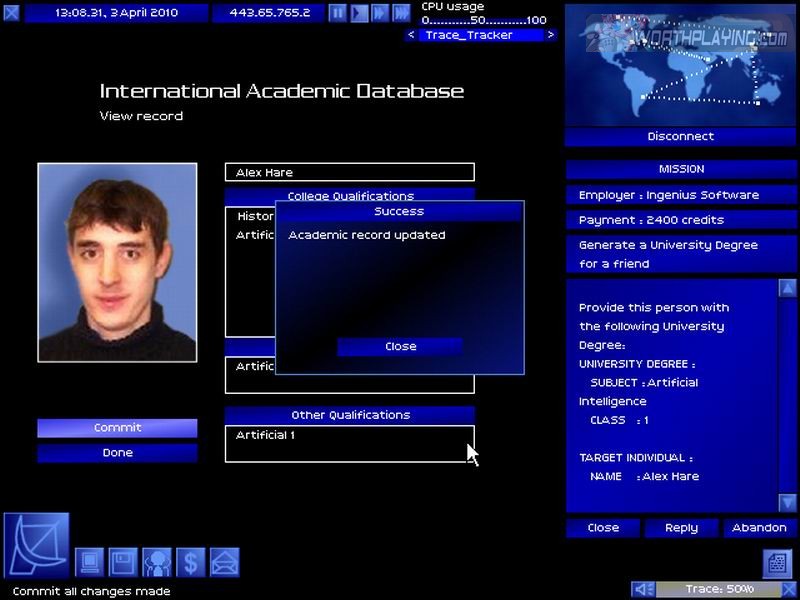The image size is (800, 600).
Task: Set game speed to mega fast forward
Action: (x=400, y=13)
